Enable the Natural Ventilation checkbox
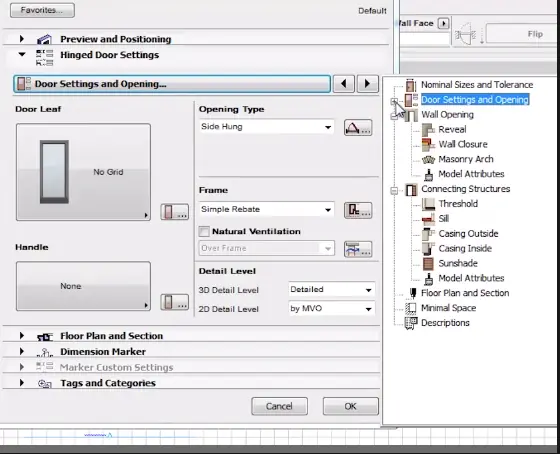The width and height of the screenshot is (560, 454). (x=204, y=232)
